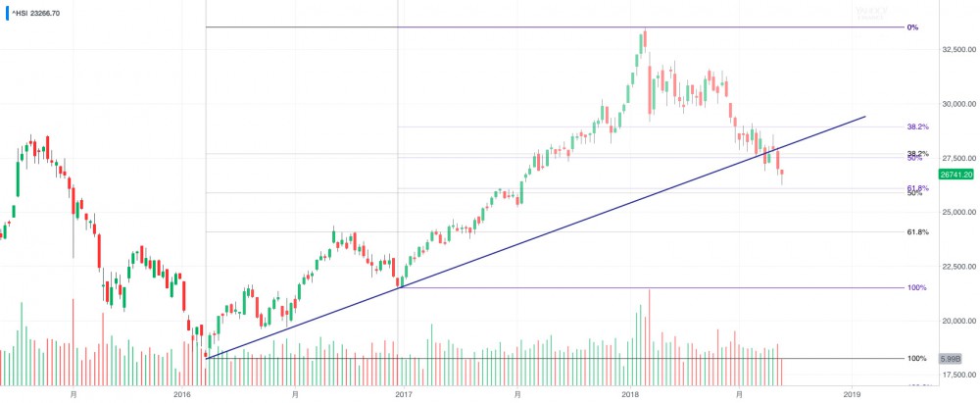Click the 32,500.00 price axis label
The image size is (980, 403).
pyautogui.click(x=956, y=48)
